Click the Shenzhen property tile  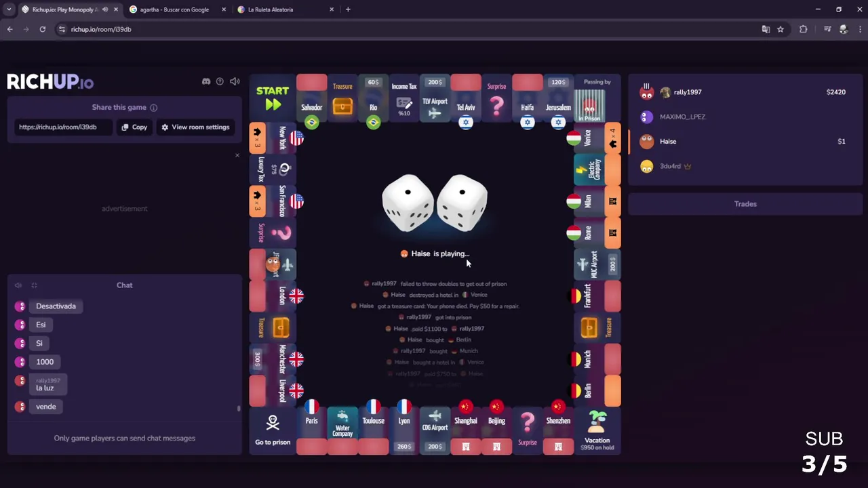coord(558,430)
